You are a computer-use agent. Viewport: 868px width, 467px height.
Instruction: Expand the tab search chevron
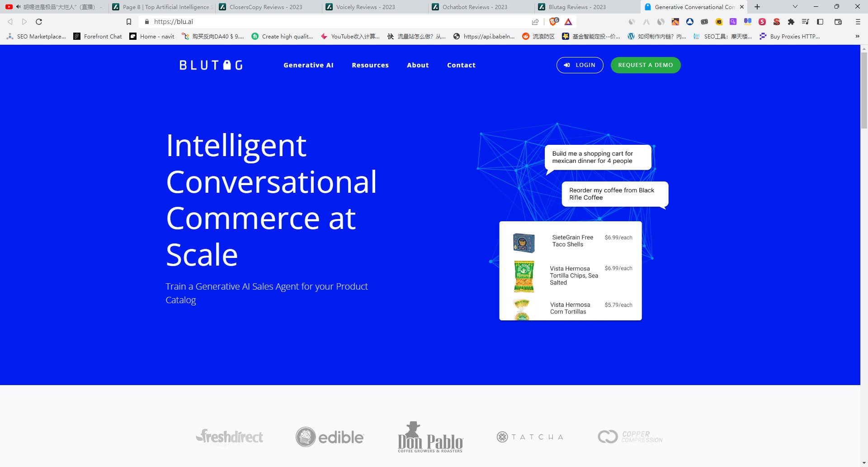(x=795, y=7)
